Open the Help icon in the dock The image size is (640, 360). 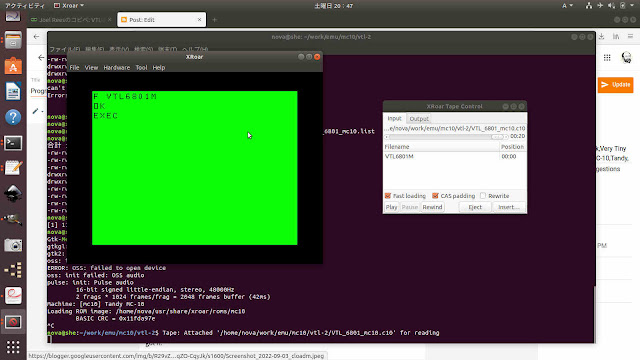click(x=13, y=118)
